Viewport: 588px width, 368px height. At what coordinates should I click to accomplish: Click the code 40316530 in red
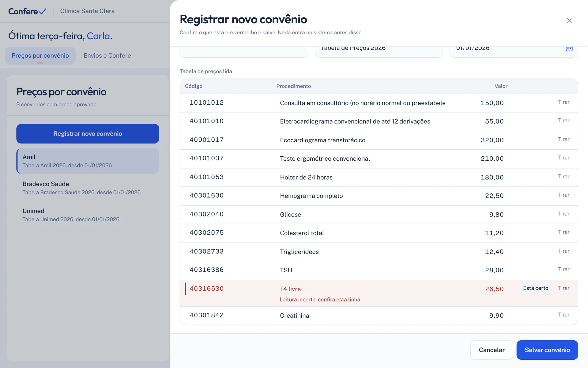click(x=207, y=289)
